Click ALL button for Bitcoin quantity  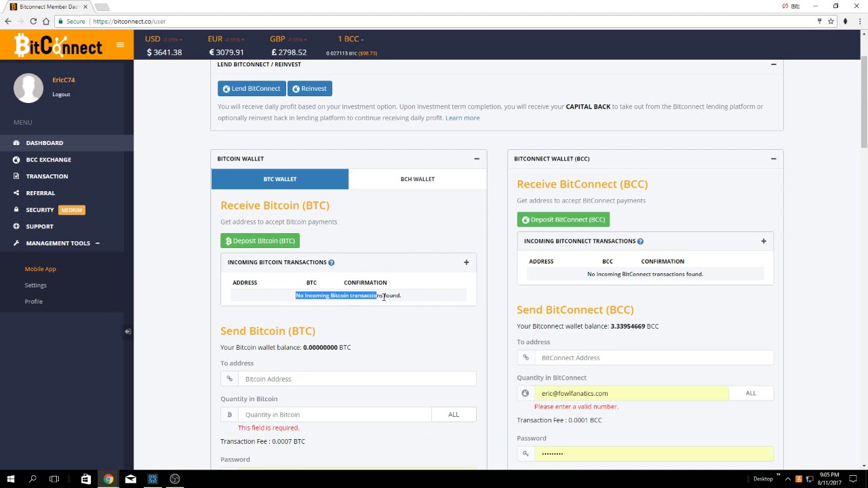(x=454, y=415)
